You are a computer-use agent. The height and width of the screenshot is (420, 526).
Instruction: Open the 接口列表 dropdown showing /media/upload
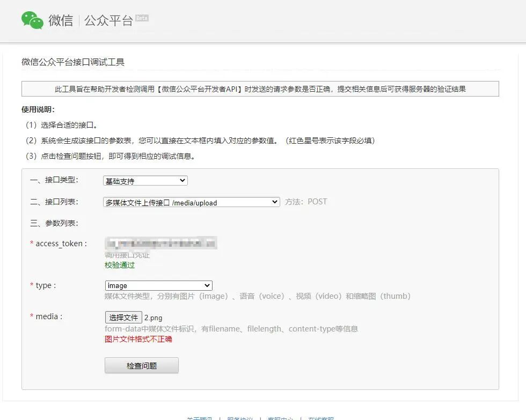click(x=191, y=202)
